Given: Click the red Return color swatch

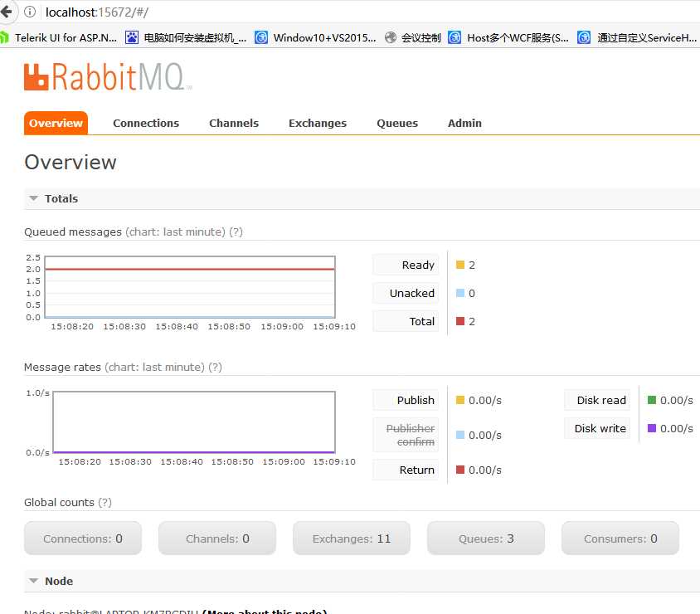Looking at the screenshot, I should [460, 470].
